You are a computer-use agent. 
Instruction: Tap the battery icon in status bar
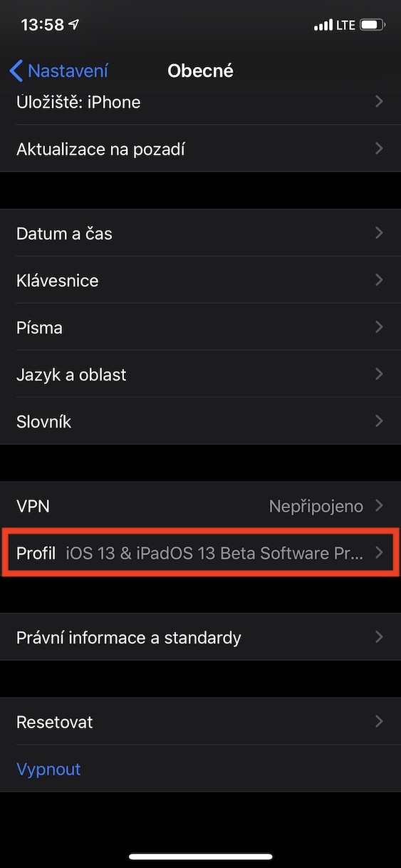coord(373,25)
